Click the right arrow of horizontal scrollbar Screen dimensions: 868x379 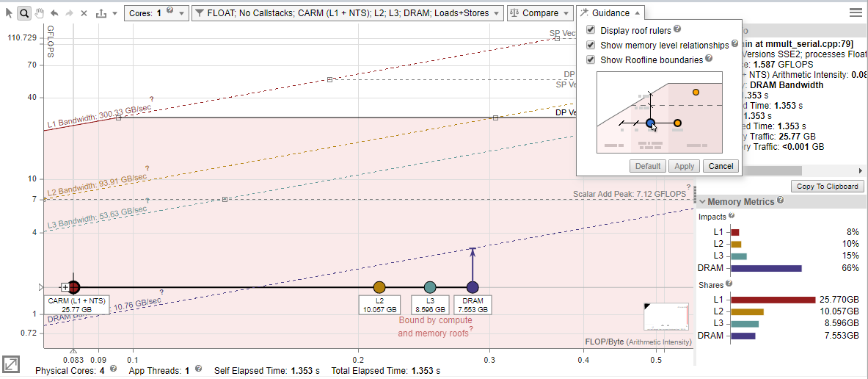point(860,170)
